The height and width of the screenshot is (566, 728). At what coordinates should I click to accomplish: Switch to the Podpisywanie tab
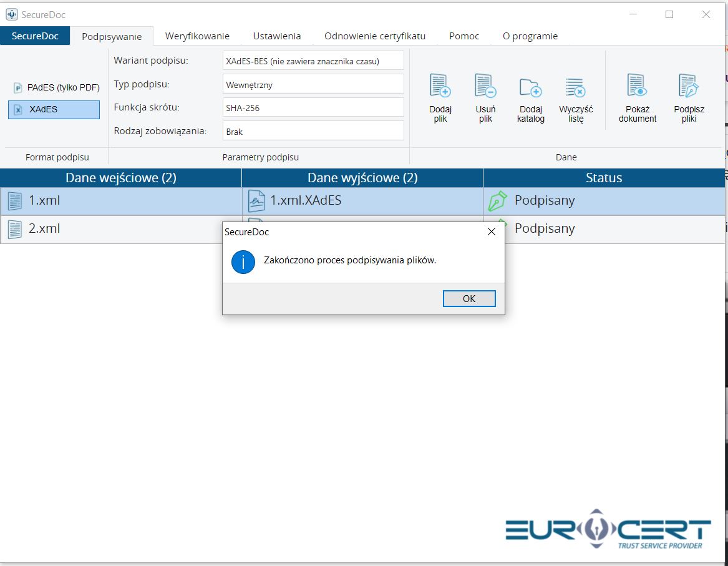click(112, 36)
